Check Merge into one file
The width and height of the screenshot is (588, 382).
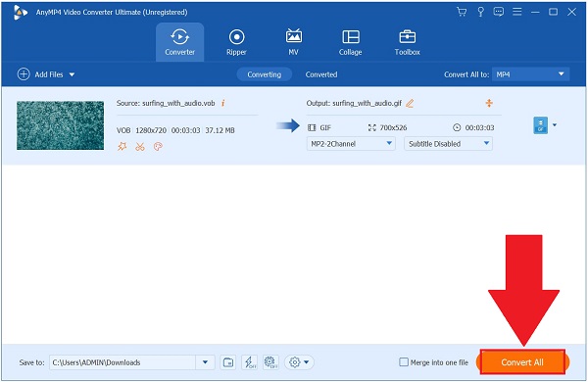404,362
